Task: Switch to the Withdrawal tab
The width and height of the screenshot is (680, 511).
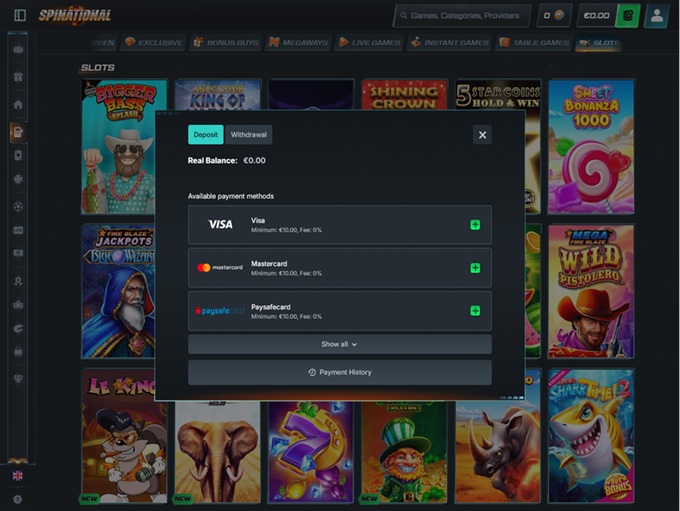Action: pyautogui.click(x=248, y=135)
